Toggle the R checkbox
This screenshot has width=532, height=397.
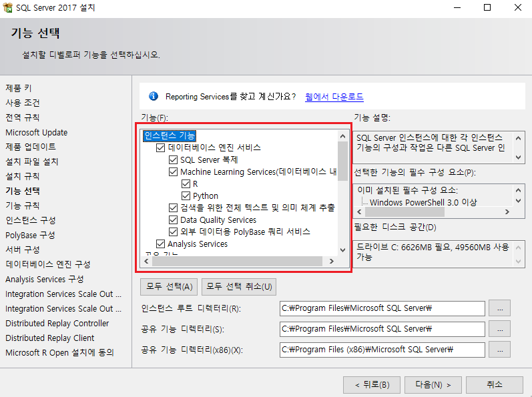coord(186,184)
